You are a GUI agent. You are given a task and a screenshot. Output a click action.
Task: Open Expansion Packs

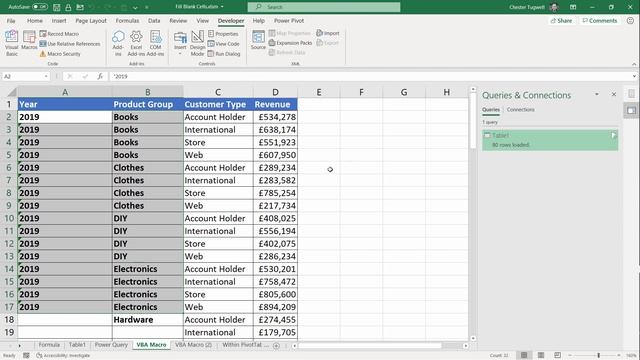click(x=290, y=43)
